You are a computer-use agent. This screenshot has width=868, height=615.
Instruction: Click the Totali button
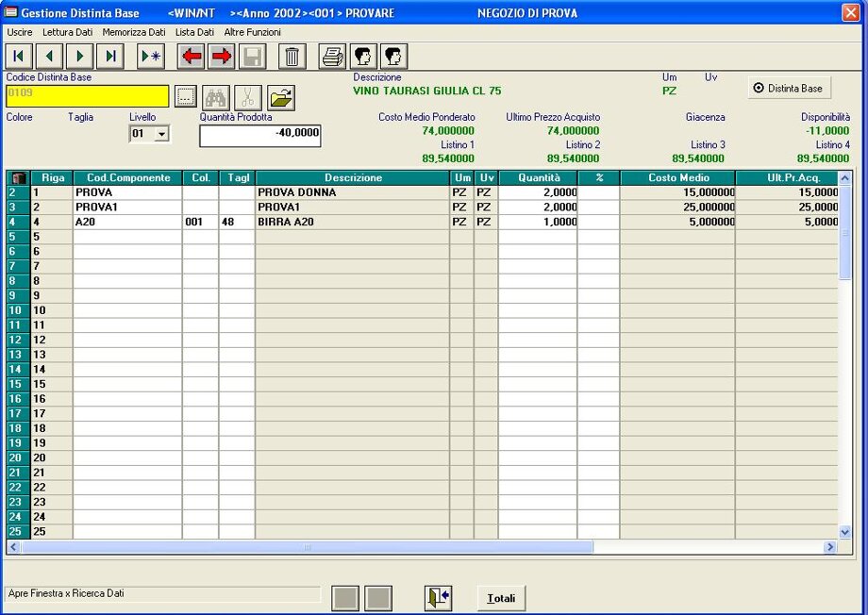501,598
